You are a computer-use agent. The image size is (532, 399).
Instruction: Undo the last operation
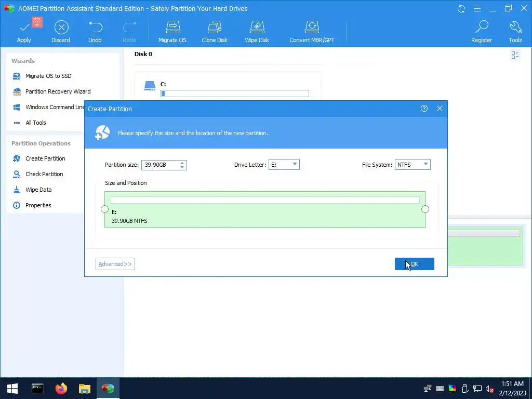click(x=95, y=32)
